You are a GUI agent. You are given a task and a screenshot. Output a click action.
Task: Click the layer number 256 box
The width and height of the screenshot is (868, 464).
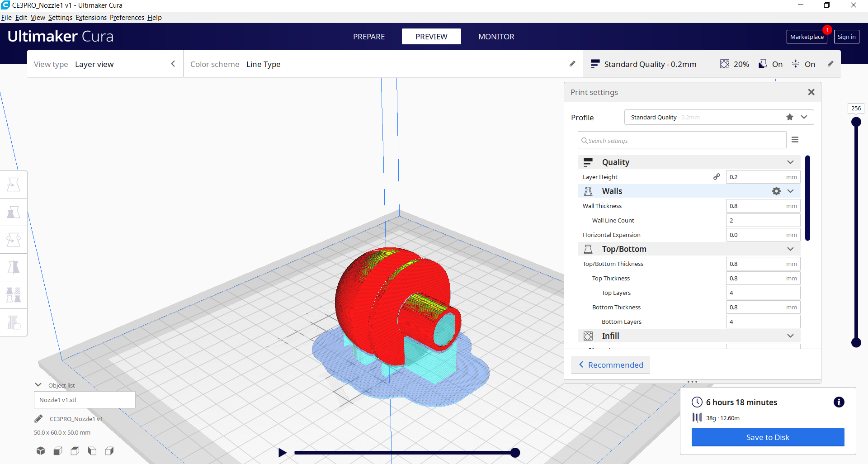point(856,108)
